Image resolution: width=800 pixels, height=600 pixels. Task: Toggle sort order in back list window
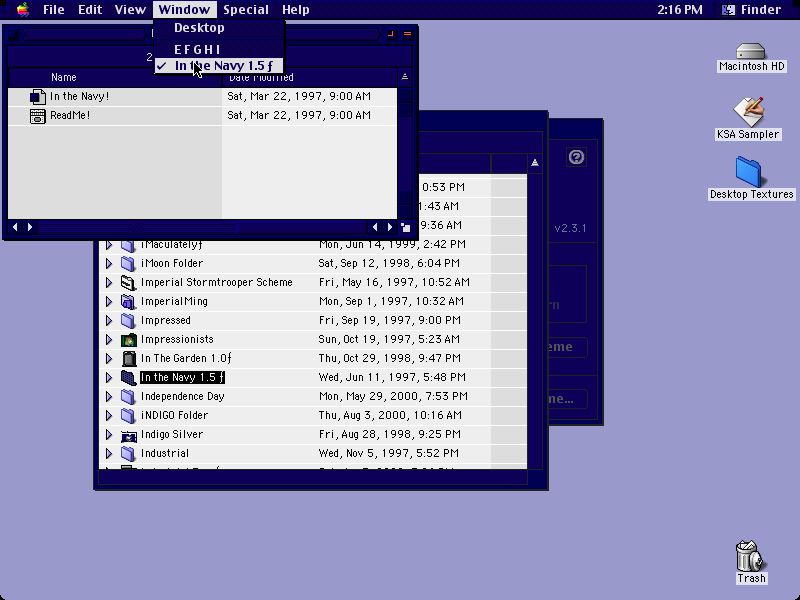click(x=535, y=163)
